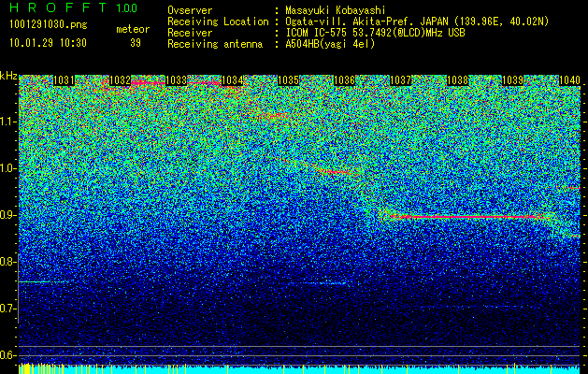Click the 0.6 frequency axis label
Image resolution: width=588 pixels, height=374 pixels.
(8, 355)
